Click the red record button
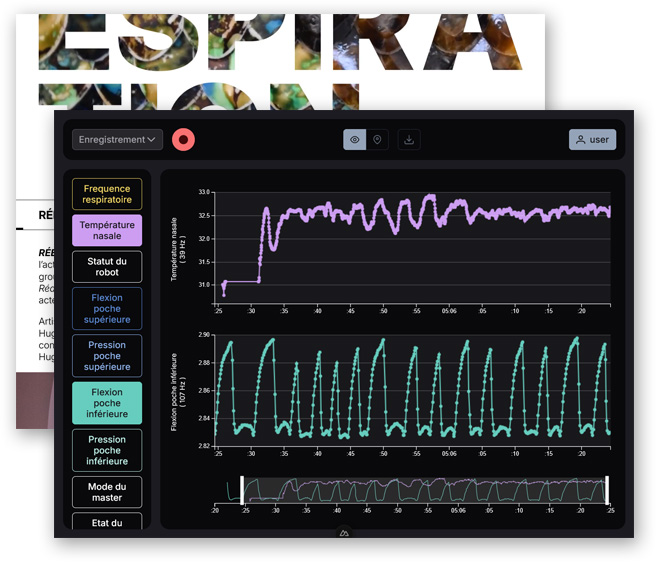 (x=183, y=140)
